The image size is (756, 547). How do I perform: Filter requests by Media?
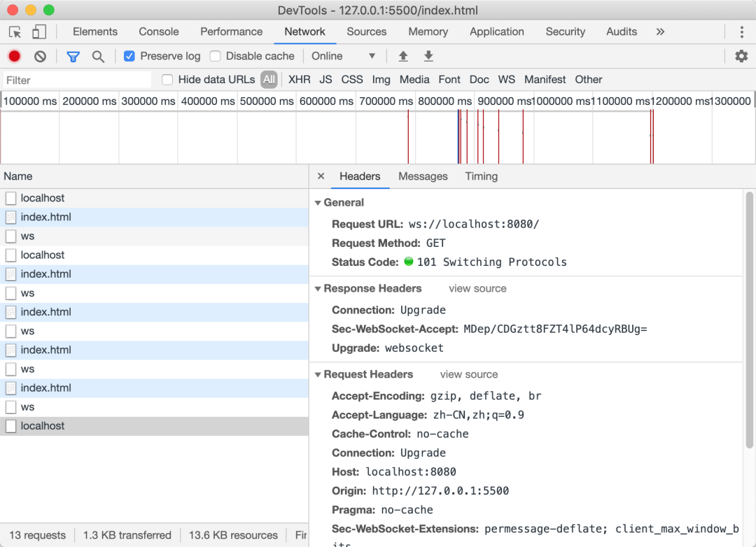point(414,80)
